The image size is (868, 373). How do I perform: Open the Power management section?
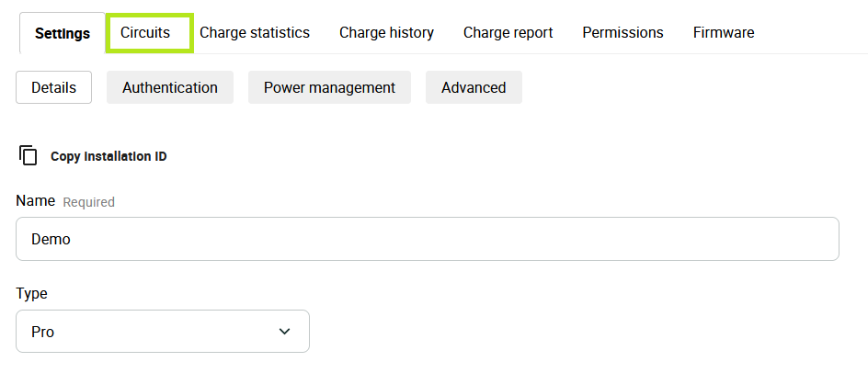click(329, 87)
